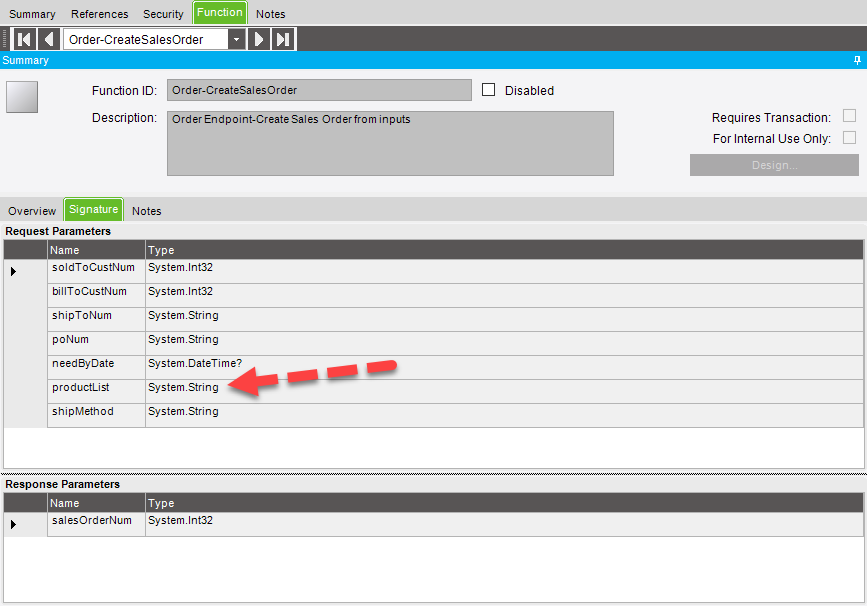Select the shipToNum name cell
This screenshot has width=867, height=606.
point(96,320)
